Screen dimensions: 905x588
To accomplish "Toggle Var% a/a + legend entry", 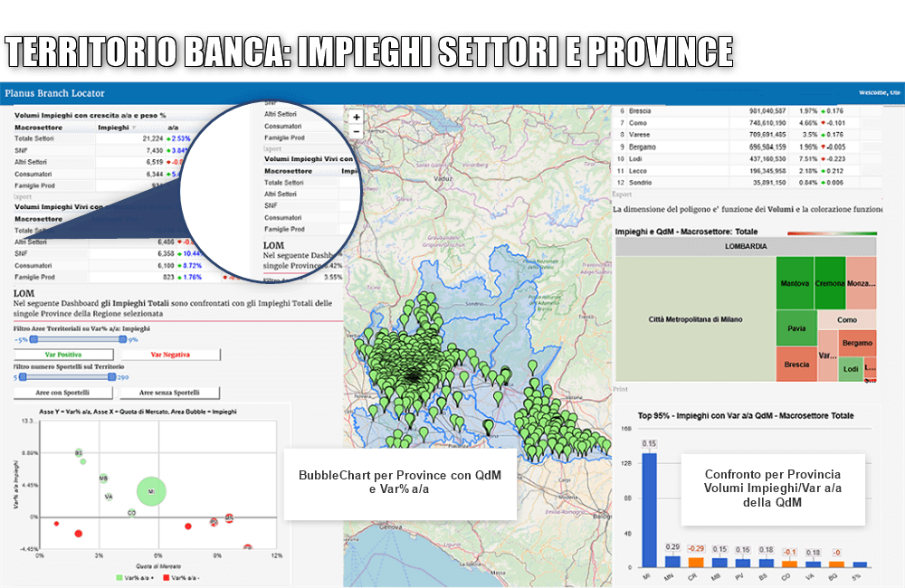I will 135,578.
